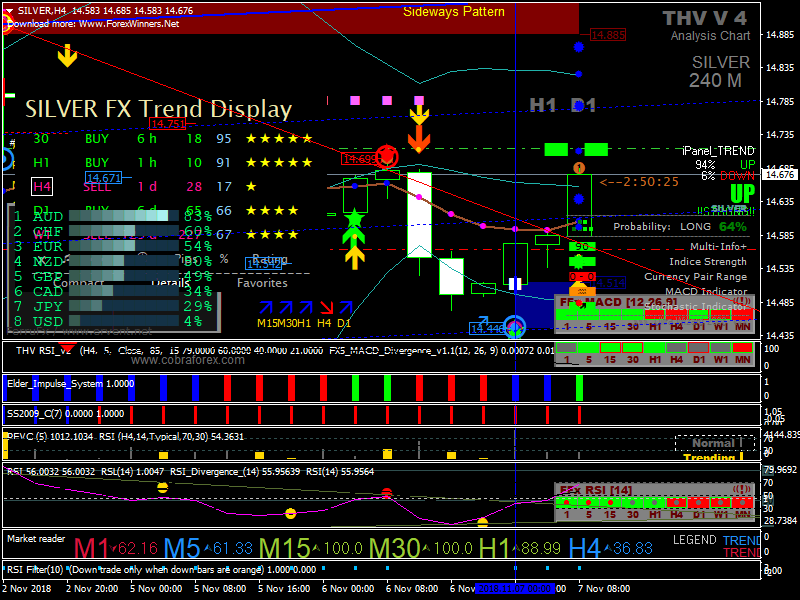
Task: Click the orange circle numbered 1
Action: click(579, 167)
